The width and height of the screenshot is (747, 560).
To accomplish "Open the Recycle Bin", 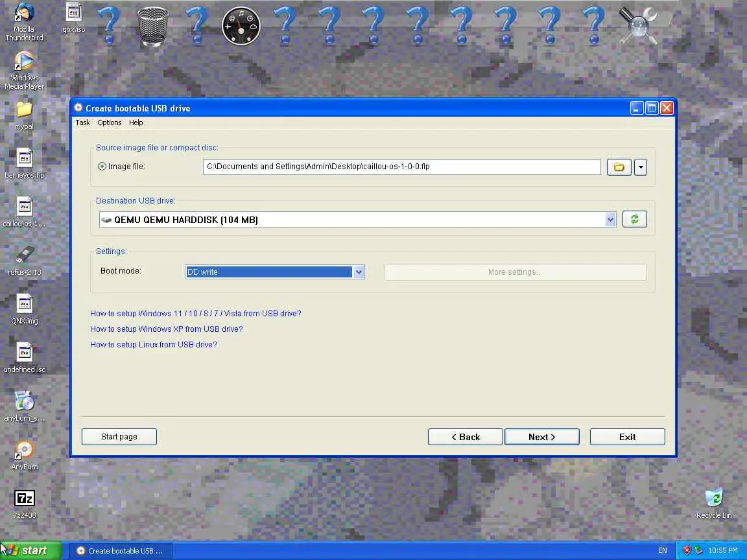I will pyautogui.click(x=714, y=504).
